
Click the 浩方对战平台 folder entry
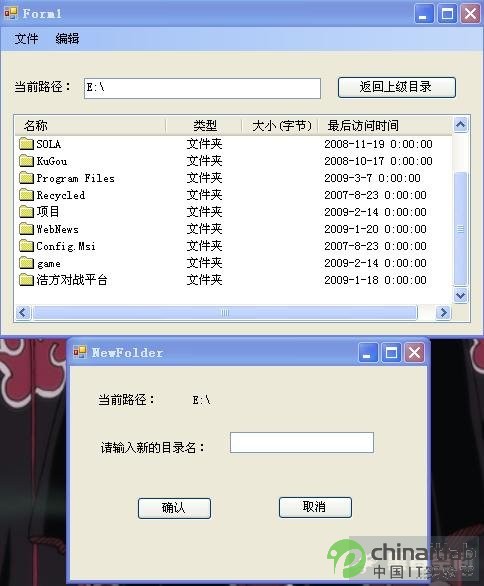click(64, 280)
